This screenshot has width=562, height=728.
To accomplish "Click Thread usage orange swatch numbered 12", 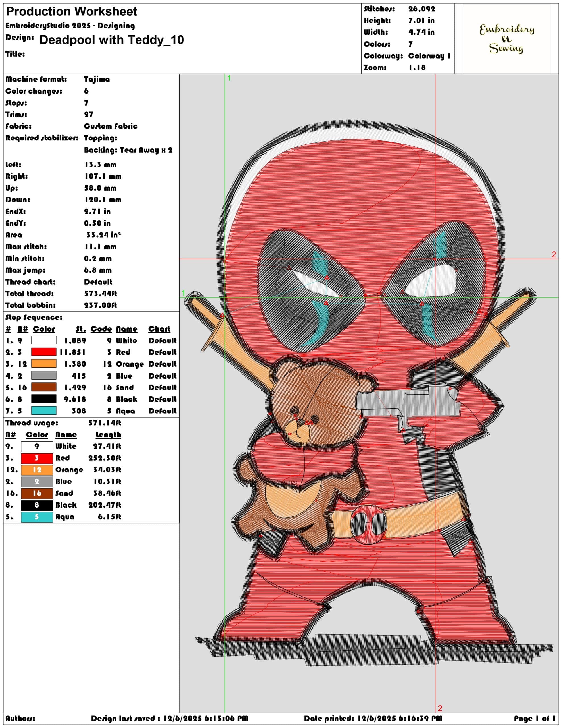I will point(37,470).
